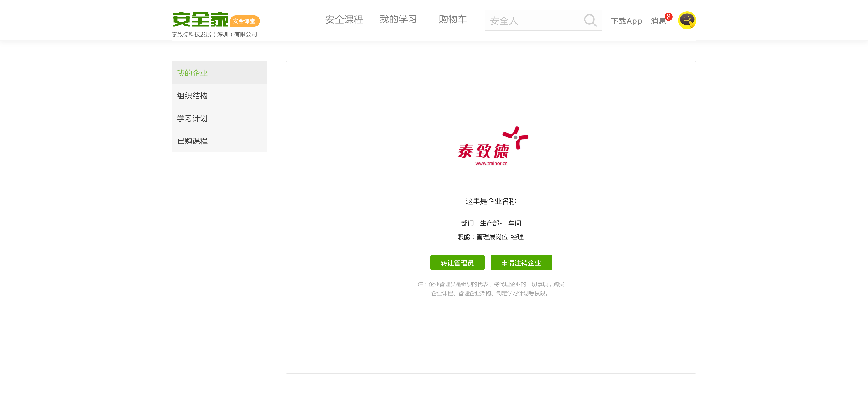Open 已购课程 in the sidebar
The image size is (868, 420).
[x=219, y=141]
